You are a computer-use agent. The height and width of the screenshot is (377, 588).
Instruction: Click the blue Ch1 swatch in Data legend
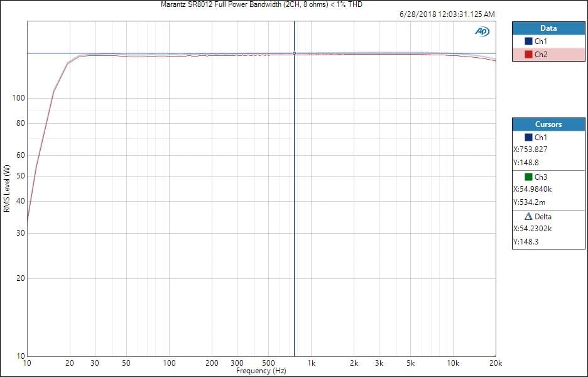tap(528, 41)
